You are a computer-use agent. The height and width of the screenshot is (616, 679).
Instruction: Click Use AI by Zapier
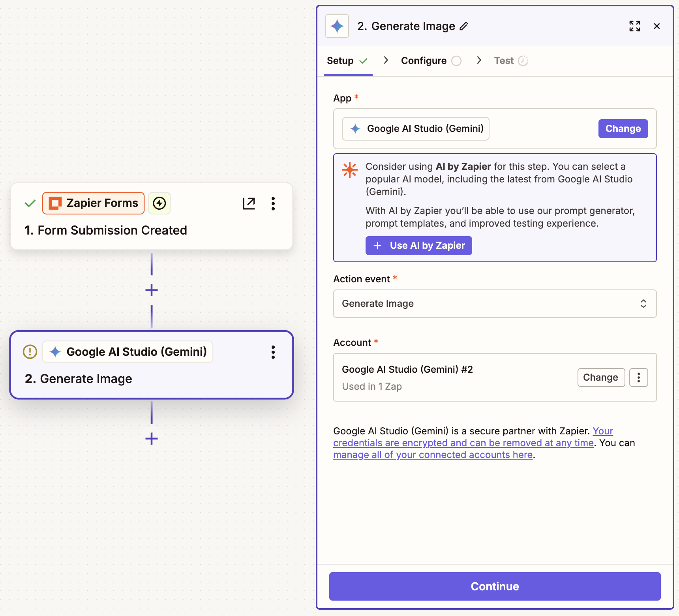pos(418,245)
